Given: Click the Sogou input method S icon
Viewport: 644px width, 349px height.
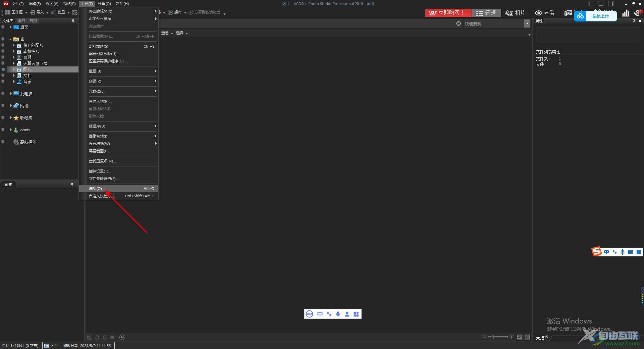Looking at the screenshot, I should (x=597, y=252).
